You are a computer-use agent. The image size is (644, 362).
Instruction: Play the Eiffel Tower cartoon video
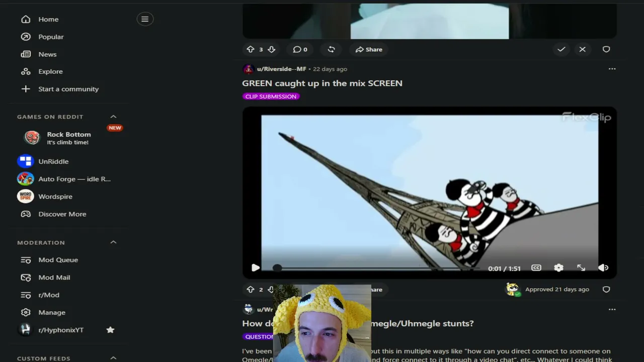[x=255, y=268]
